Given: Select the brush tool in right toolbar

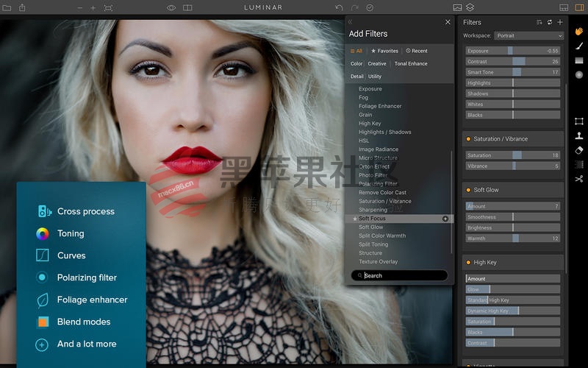Looking at the screenshot, I should [579, 46].
